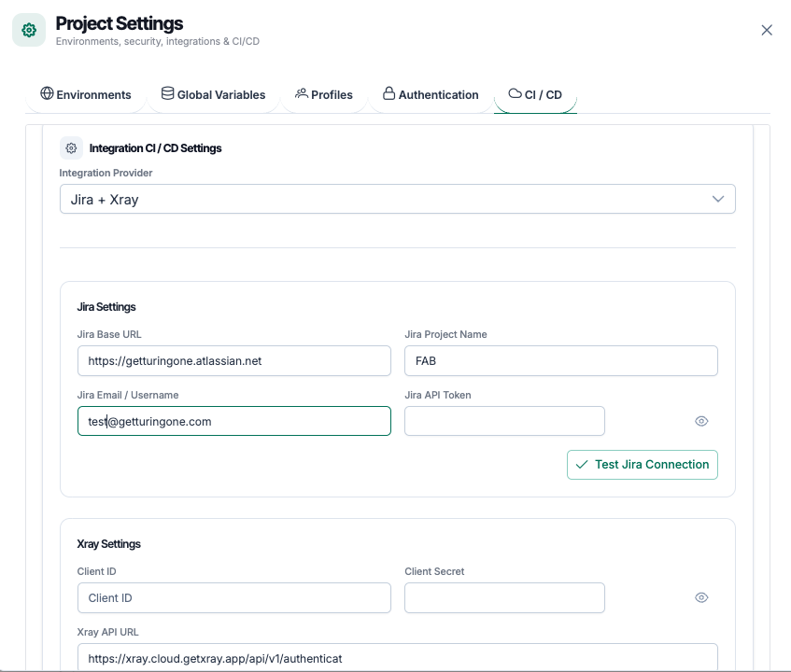The height and width of the screenshot is (672, 791).
Task: Show the Client Secret value
Action: tap(701, 597)
